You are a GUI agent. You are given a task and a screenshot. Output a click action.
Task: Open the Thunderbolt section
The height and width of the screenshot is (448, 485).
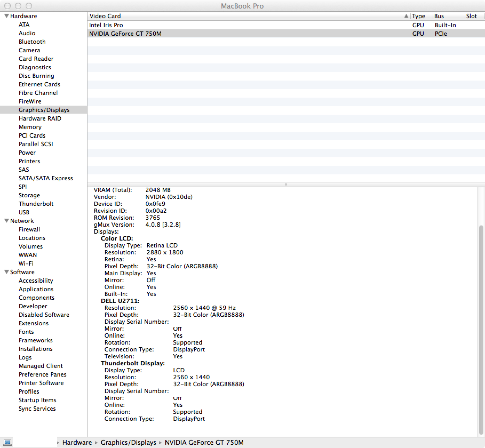(36, 204)
